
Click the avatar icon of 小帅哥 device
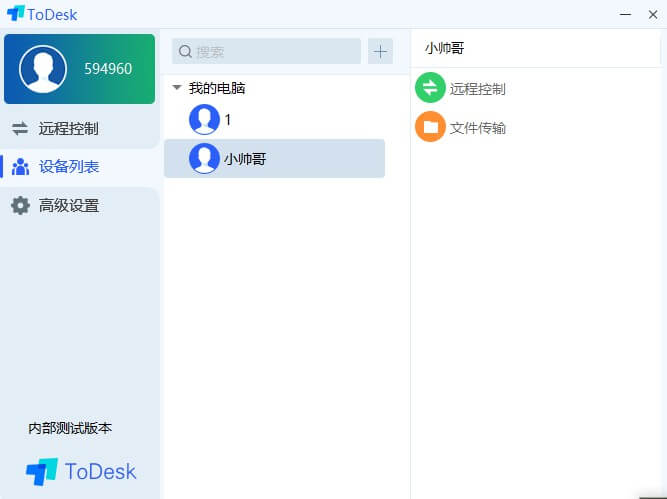coord(204,158)
